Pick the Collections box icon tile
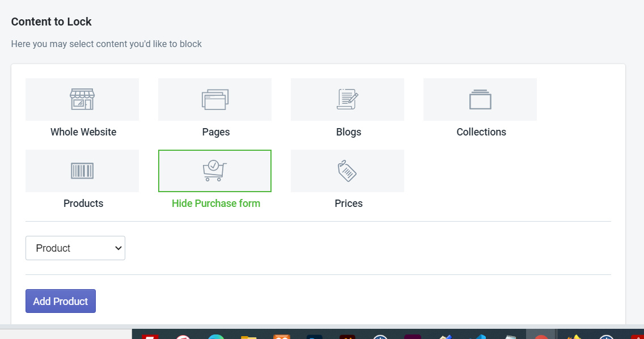The image size is (644, 339). point(480,99)
